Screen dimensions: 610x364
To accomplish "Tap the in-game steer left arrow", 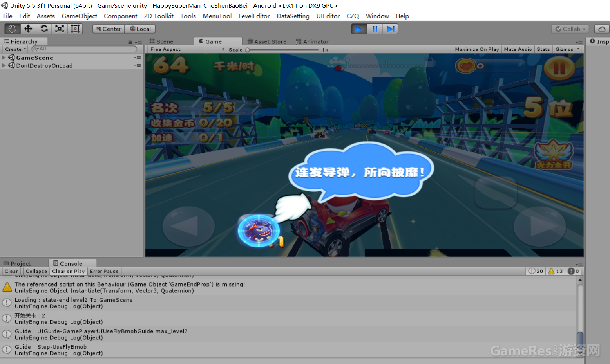I will (x=188, y=227).
